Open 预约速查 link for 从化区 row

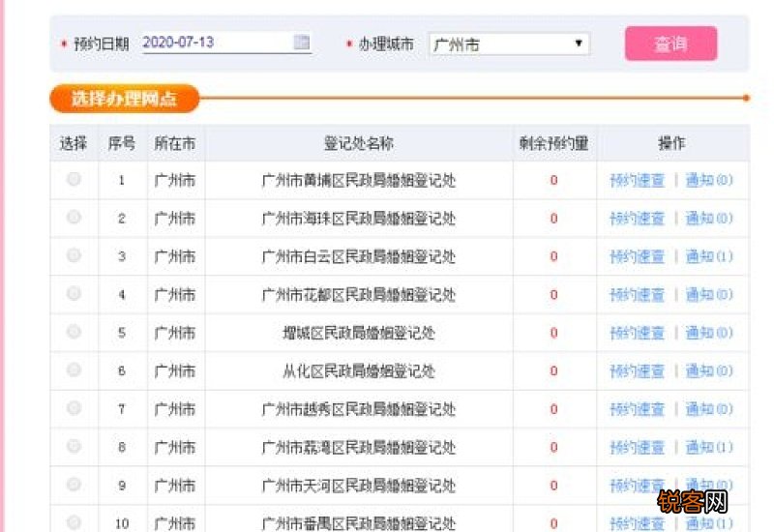pos(638,371)
